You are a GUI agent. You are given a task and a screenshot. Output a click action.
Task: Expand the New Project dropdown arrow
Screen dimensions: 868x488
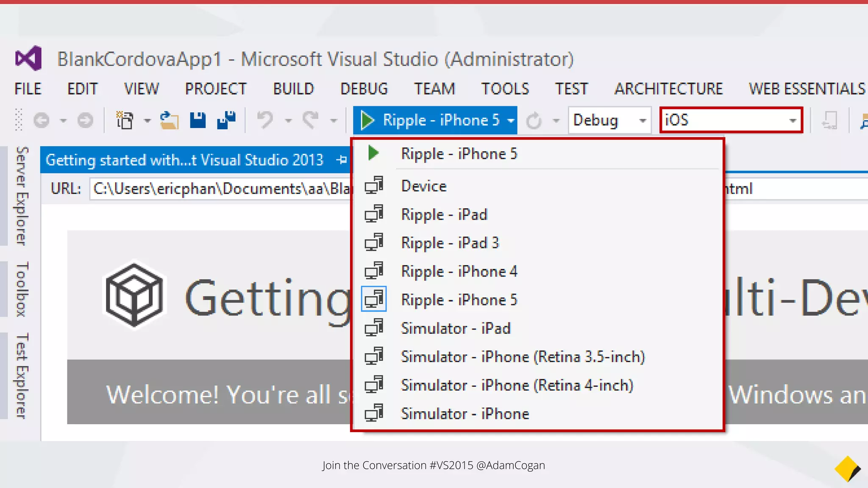click(147, 121)
